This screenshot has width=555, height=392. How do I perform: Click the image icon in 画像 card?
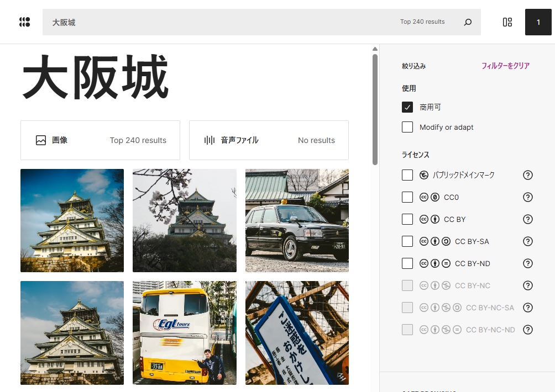click(41, 140)
